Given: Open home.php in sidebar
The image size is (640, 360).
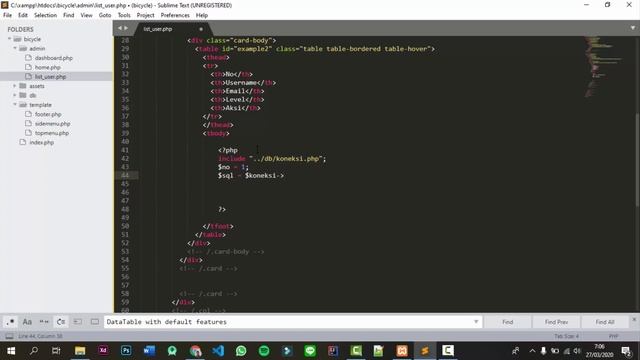Looking at the screenshot, I should (48, 67).
